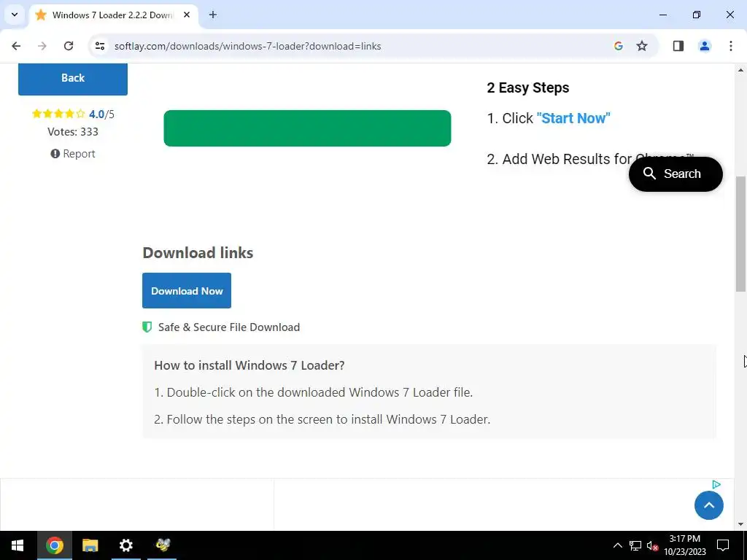Click the browser forward arrow
The width and height of the screenshot is (747, 560).
tap(42, 46)
